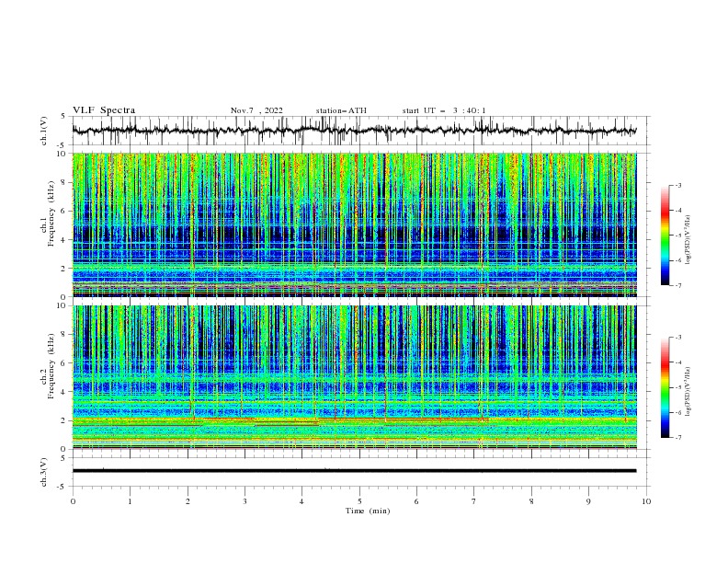
Task: Click the time axis tick label '10'
Action: [x=646, y=501]
